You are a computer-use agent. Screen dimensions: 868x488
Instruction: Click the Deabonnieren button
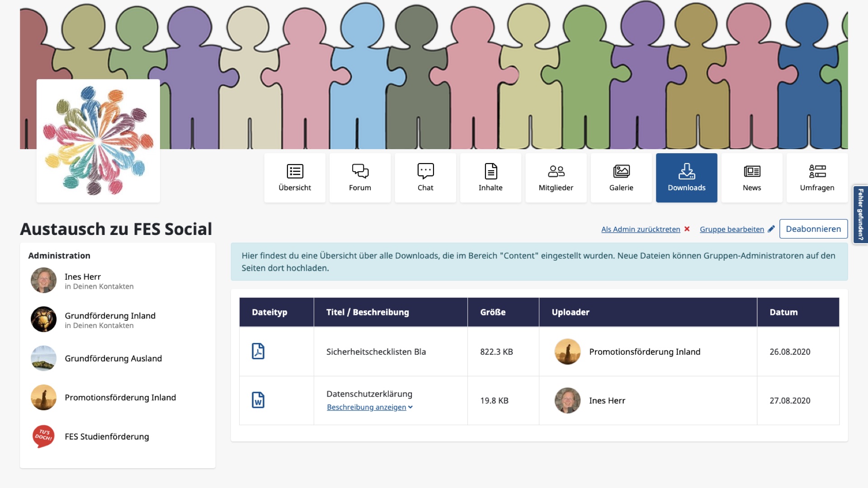[813, 229]
